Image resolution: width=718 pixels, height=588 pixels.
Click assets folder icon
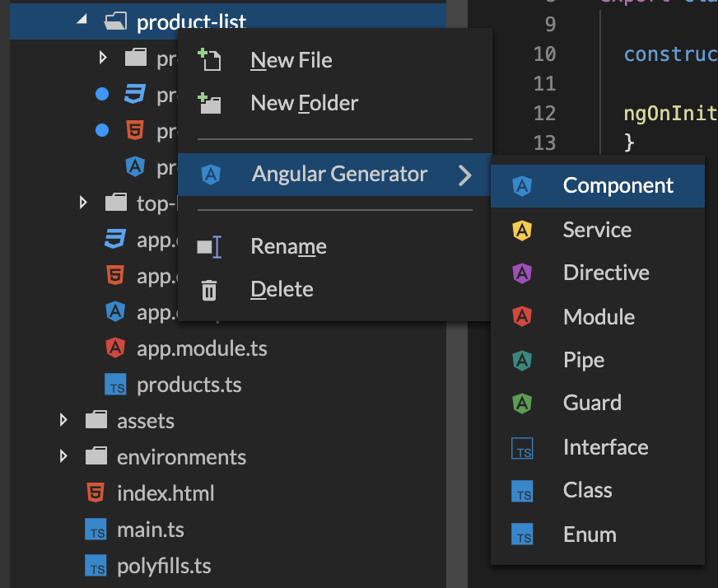[x=96, y=419]
